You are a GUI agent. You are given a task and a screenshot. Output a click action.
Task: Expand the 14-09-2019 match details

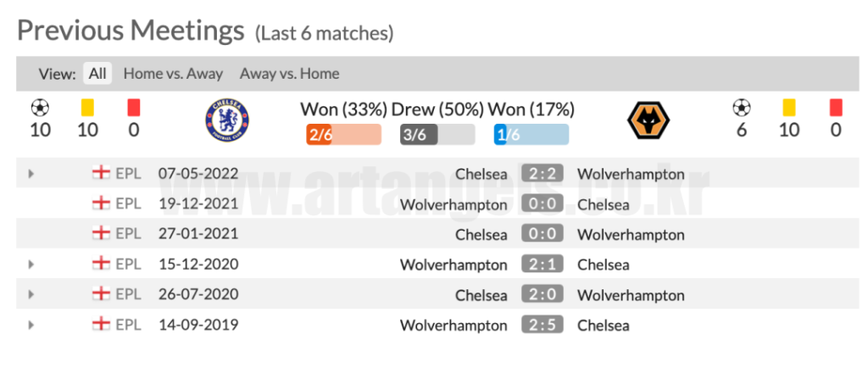pyautogui.click(x=31, y=325)
